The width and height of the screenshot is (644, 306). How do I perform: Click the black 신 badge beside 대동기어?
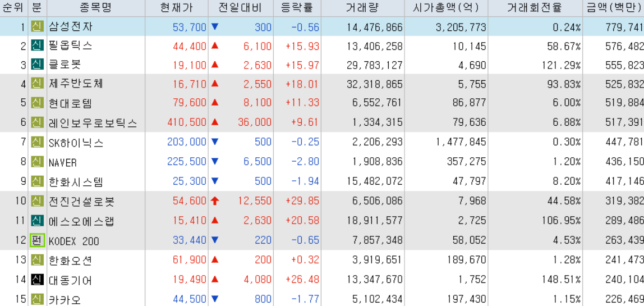click(37, 280)
